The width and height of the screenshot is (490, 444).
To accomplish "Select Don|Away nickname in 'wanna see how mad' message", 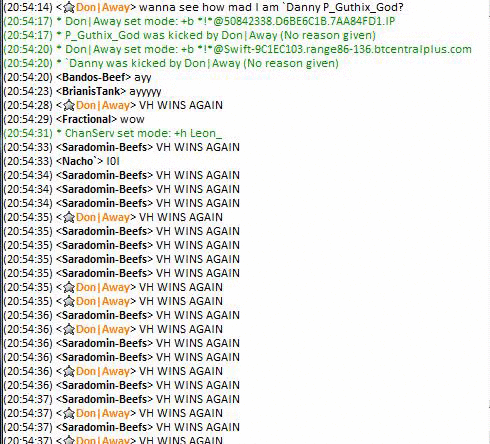I will [103, 7].
